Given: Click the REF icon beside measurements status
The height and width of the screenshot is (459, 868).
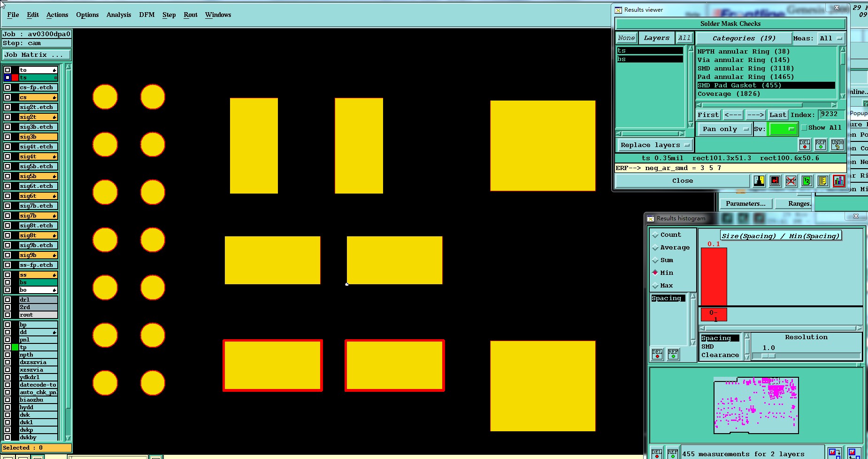Looking at the screenshot, I should pos(673,453).
